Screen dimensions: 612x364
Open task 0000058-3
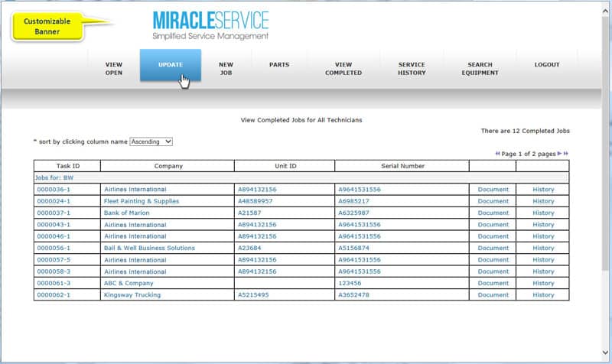click(x=54, y=271)
